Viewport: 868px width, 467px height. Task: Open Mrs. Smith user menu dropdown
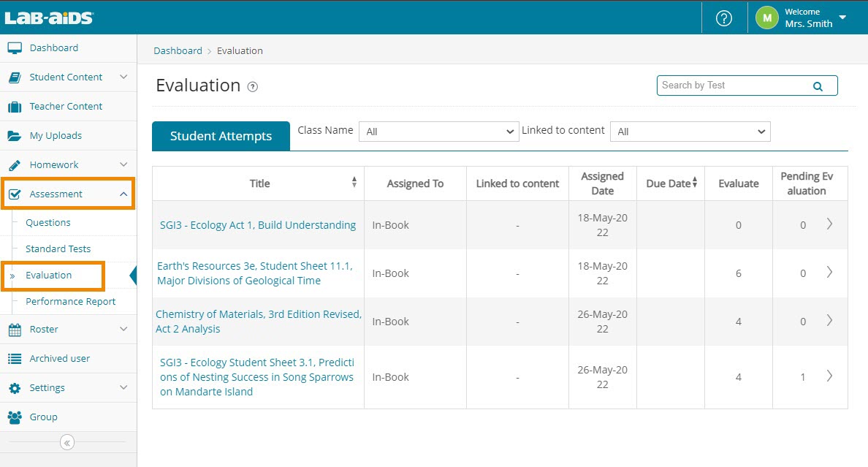842,18
